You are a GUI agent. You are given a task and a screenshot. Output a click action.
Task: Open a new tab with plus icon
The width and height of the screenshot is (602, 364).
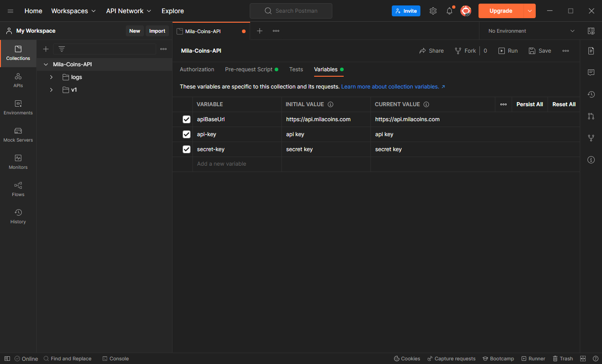(x=260, y=31)
